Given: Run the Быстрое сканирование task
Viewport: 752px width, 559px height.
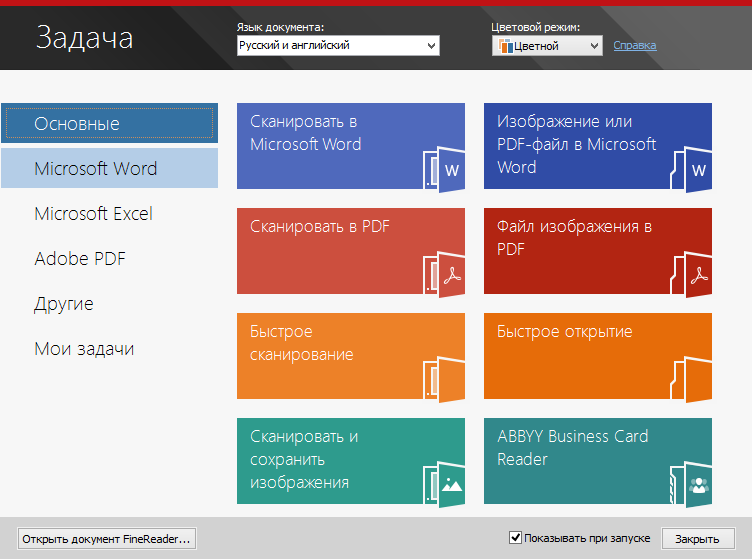Looking at the screenshot, I should (x=351, y=356).
